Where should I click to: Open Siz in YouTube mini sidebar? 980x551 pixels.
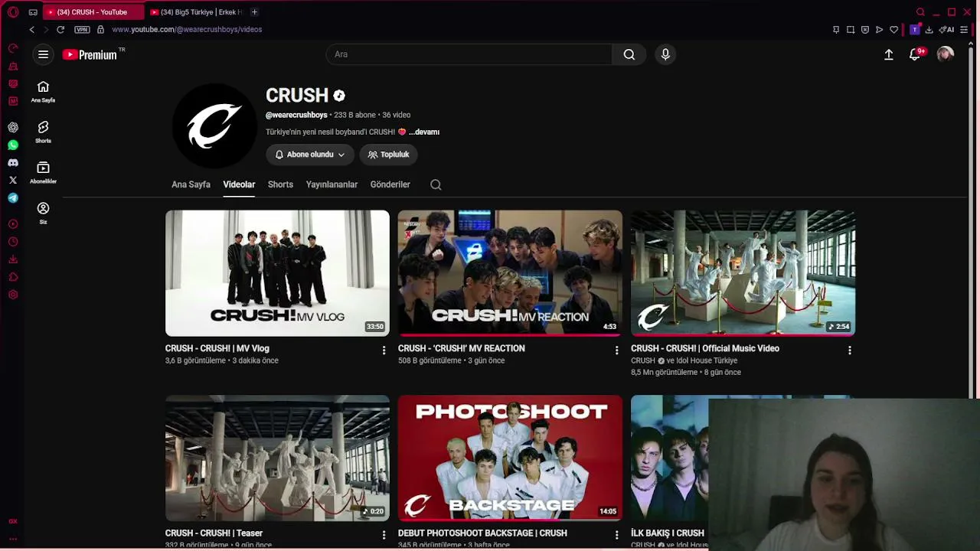(43, 213)
